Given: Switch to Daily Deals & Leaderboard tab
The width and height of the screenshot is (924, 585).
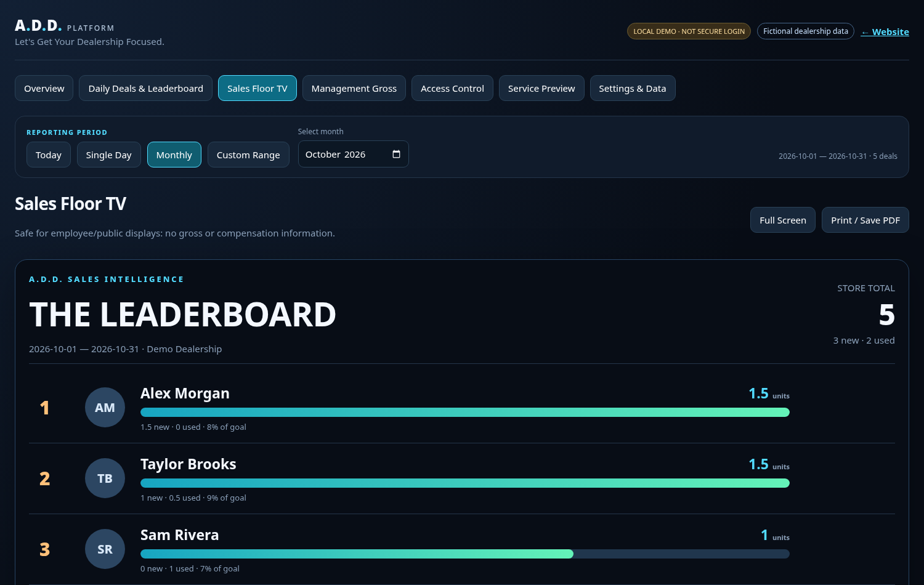Looking at the screenshot, I should pyautogui.click(x=146, y=88).
